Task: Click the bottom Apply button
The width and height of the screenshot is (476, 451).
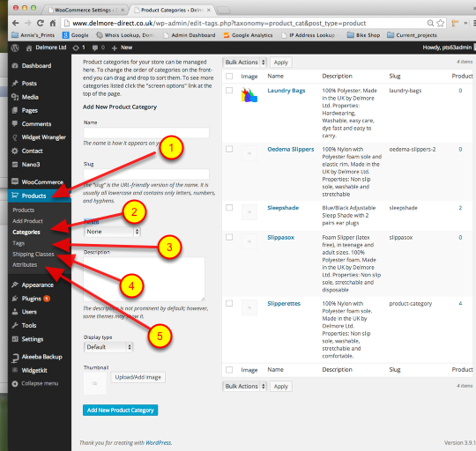Action: pyautogui.click(x=281, y=387)
